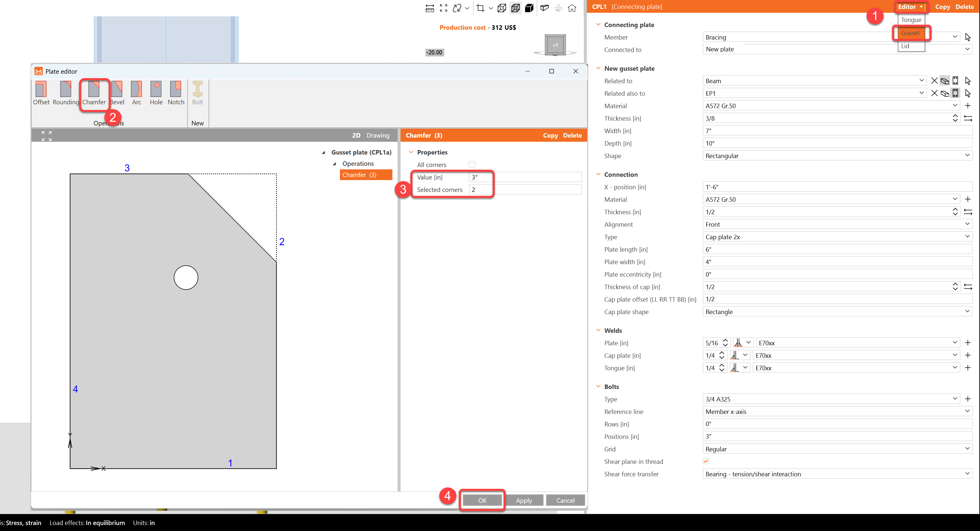
Task: Click swap arrows beside Thickness of cap
Action: (968, 287)
